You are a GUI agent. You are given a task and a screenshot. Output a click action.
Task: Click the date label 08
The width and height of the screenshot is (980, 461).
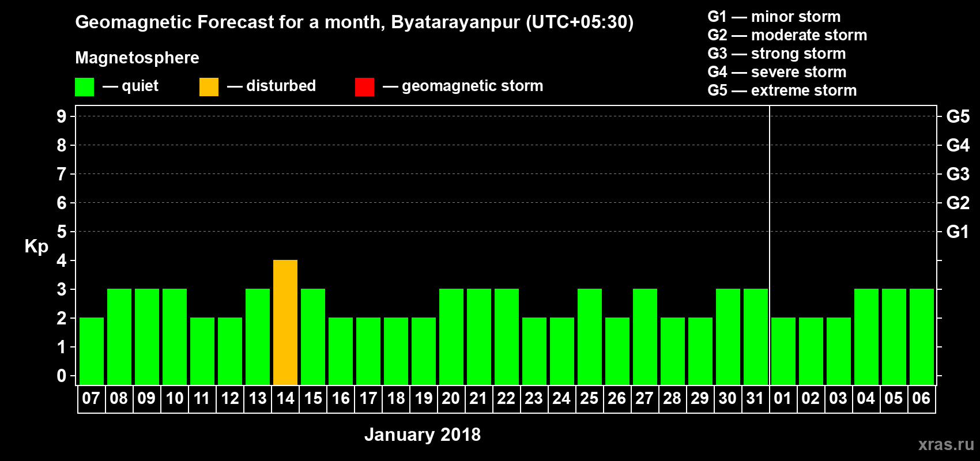click(x=119, y=398)
